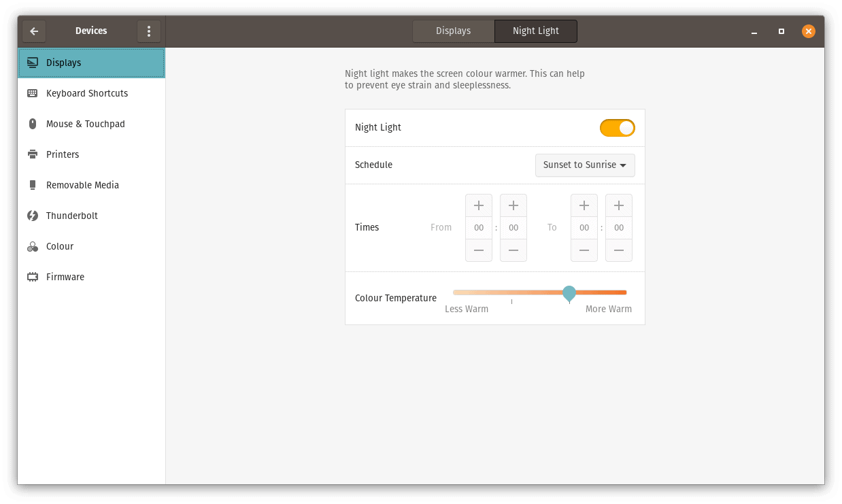Open the Sunset to Sunrise schedule dropdown
Screen dimensions: 842x504
click(x=585, y=165)
